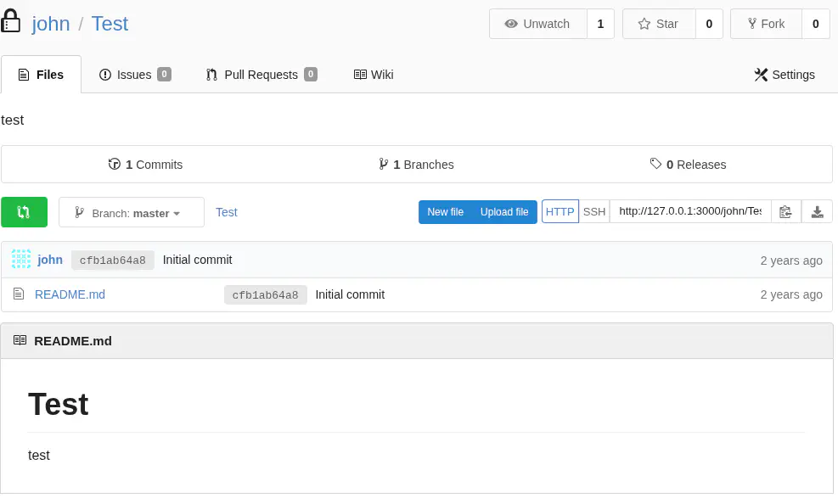Open the Pull Requests tab

(261, 75)
